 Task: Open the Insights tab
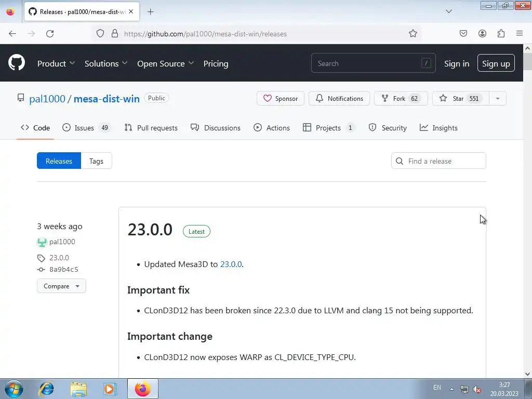pos(438,128)
